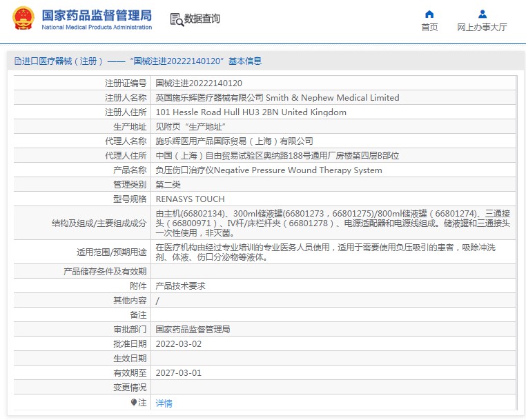This screenshot has height=420, width=526.
Task: Select address 101 Hessle Road Hull
Action: pos(251,112)
